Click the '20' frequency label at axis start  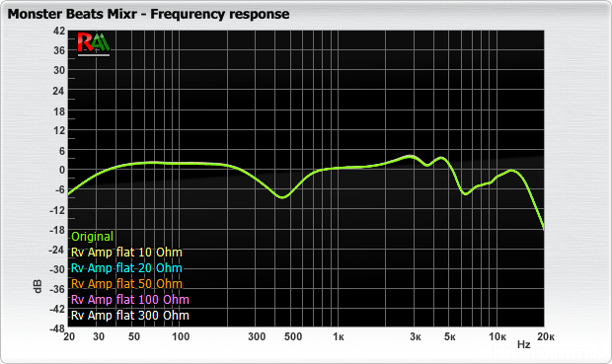tap(69, 336)
